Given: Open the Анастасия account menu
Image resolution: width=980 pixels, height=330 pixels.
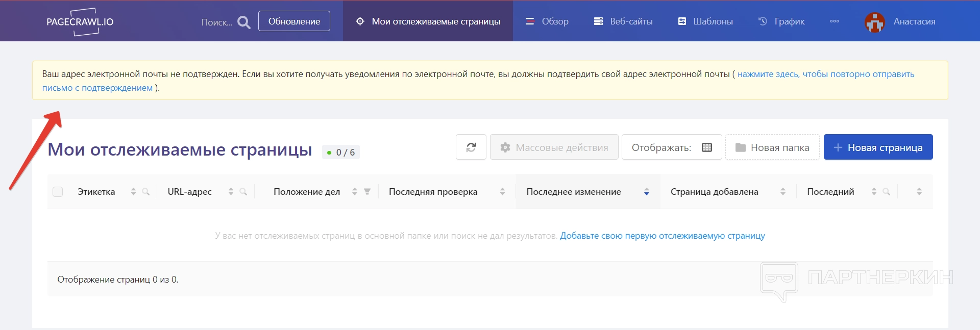Looking at the screenshot, I should [914, 21].
